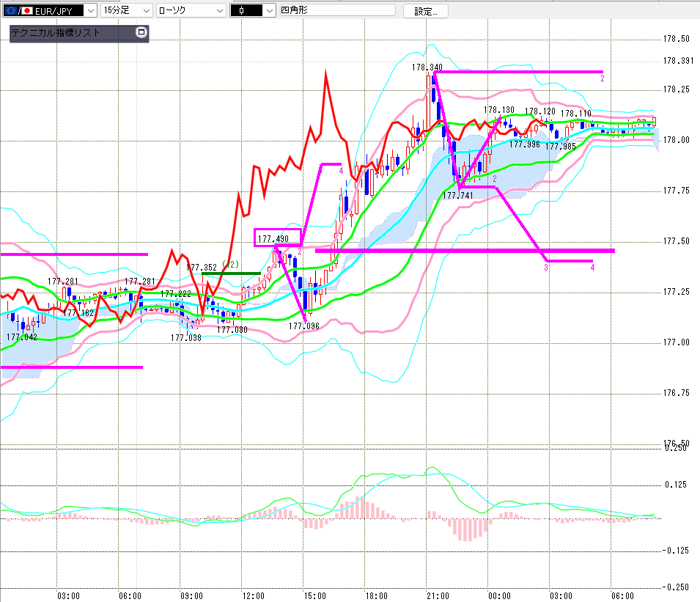This screenshot has height=602, width=700.
Task: Click the 18:00 time axis label
Action: tap(376, 596)
